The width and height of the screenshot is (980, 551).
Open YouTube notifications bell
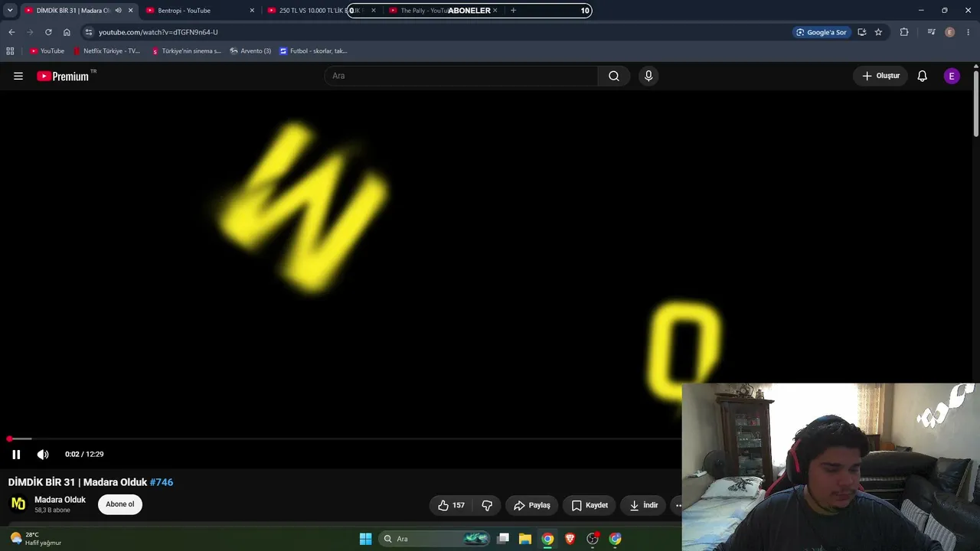(x=923, y=76)
